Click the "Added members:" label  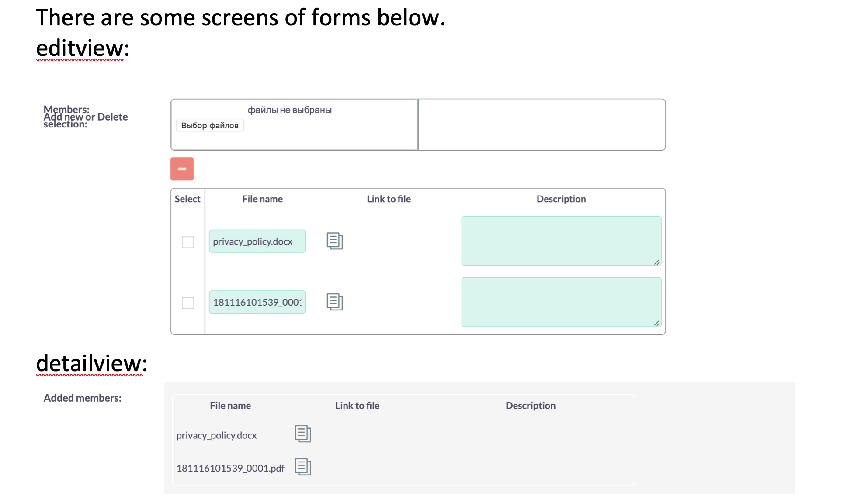pos(83,398)
